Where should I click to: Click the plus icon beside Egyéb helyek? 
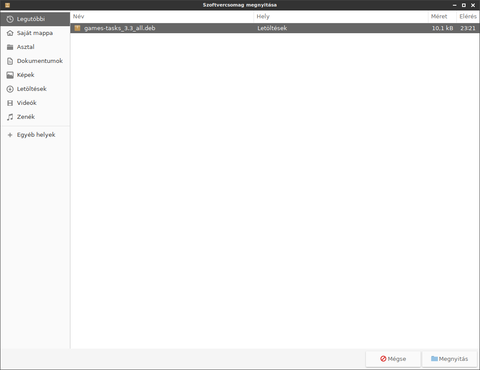(x=10, y=135)
